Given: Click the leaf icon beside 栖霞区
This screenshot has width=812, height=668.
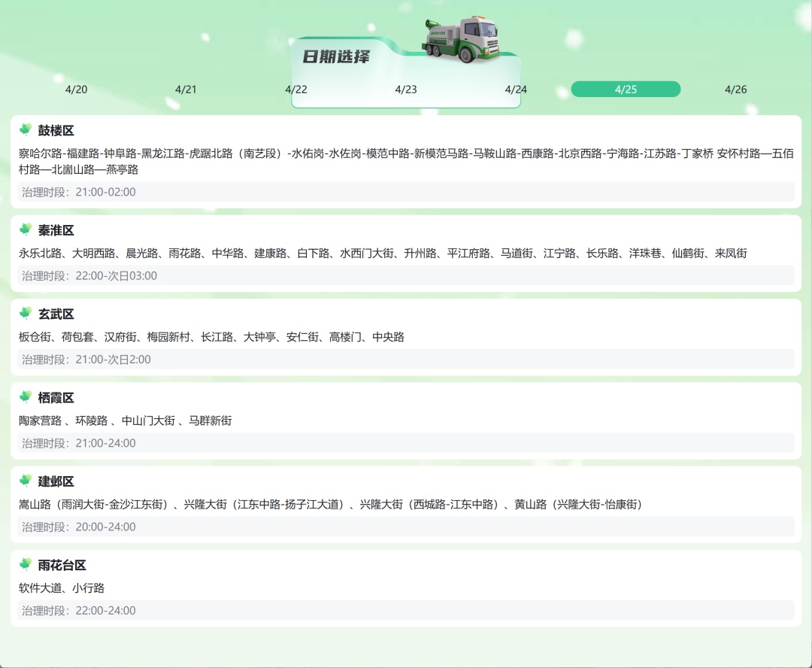Looking at the screenshot, I should click(26, 398).
